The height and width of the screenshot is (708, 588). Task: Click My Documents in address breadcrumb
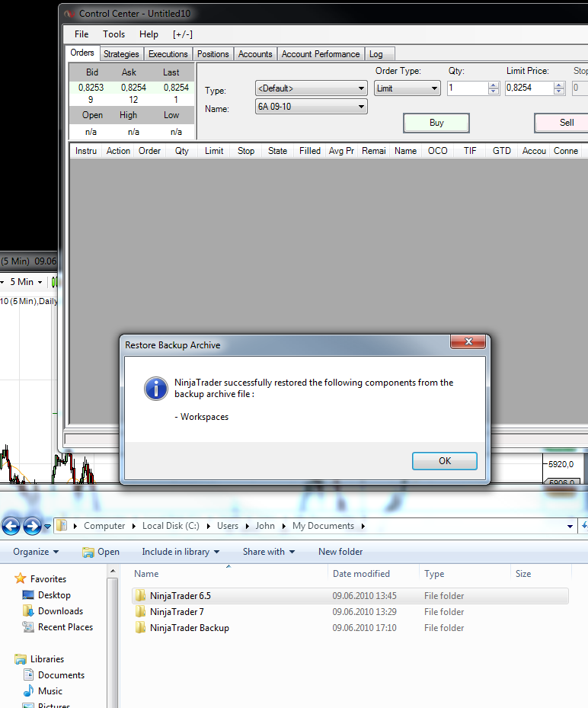click(323, 526)
